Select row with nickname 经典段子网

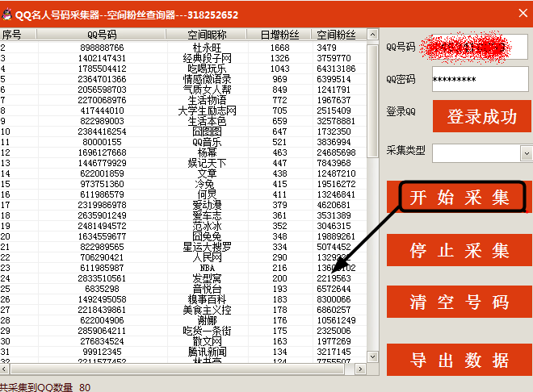tap(183, 58)
